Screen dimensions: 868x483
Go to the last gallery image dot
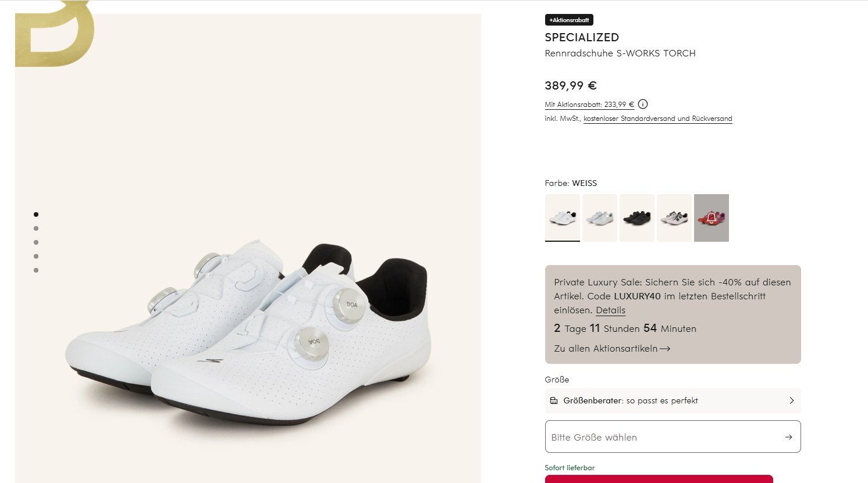click(x=36, y=270)
